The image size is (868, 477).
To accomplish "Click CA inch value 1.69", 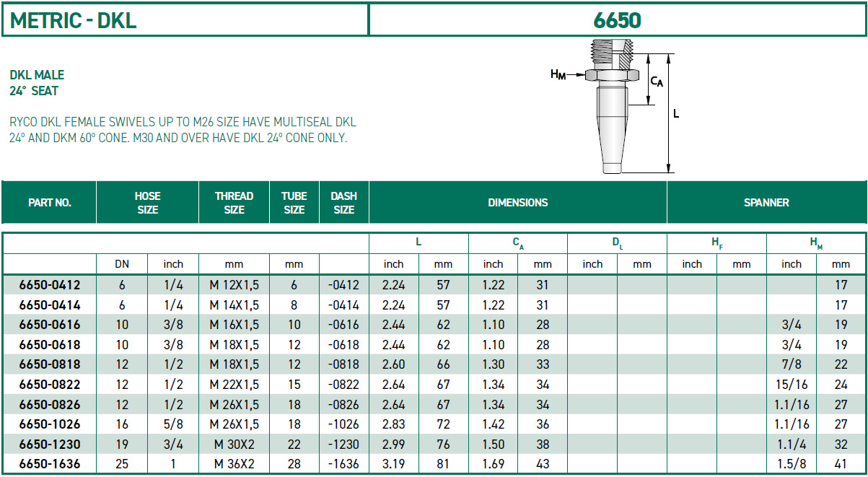I will (x=493, y=464).
